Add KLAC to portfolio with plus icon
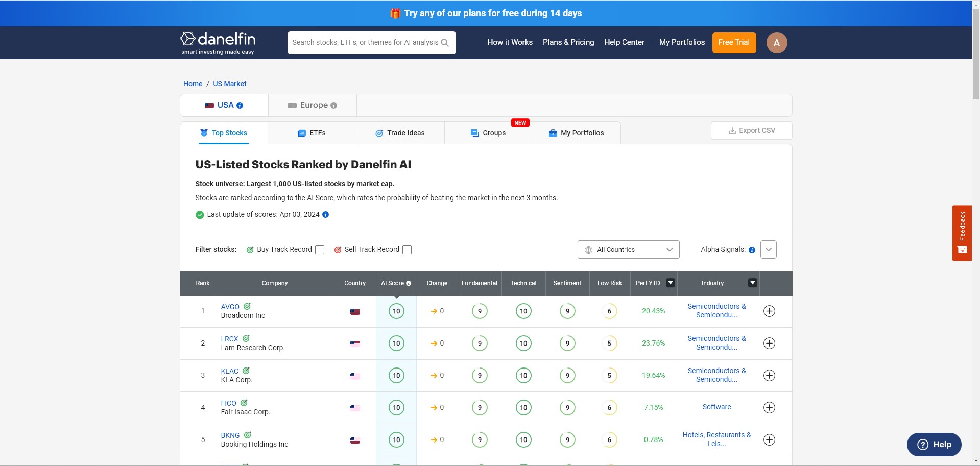This screenshot has width=980, height=466. point(769,376)
